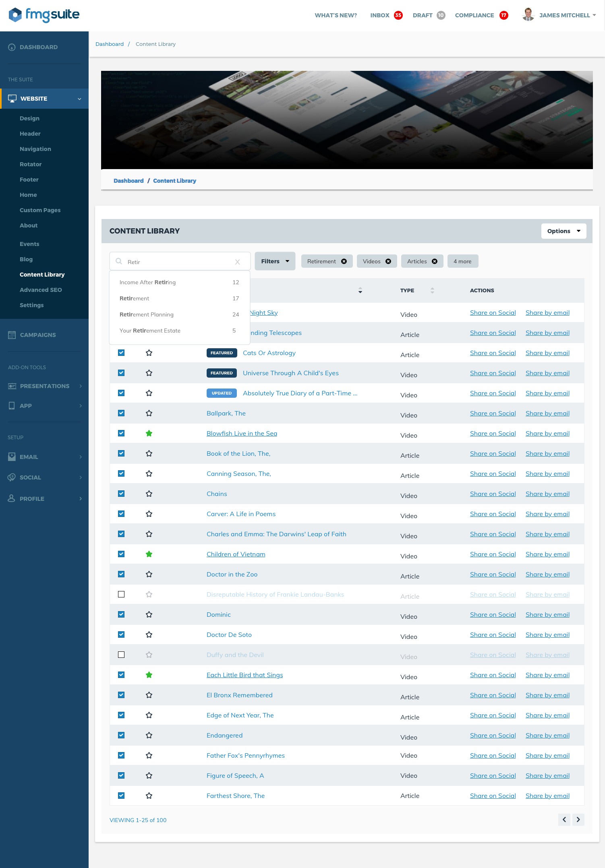Expand the Options dropdown

coord(564,231)
